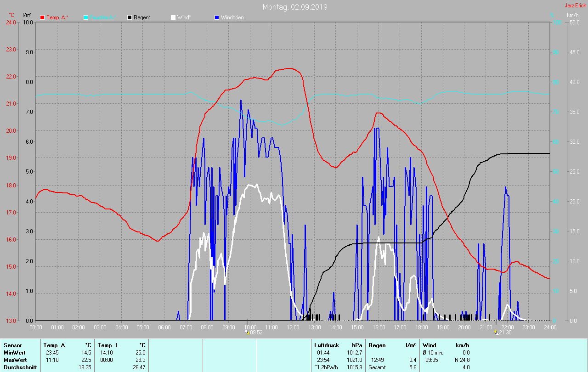This screenshot has width=588, height=372.
Task: Click the maximum outside temperature '22.5'
Action: [86, 360]
